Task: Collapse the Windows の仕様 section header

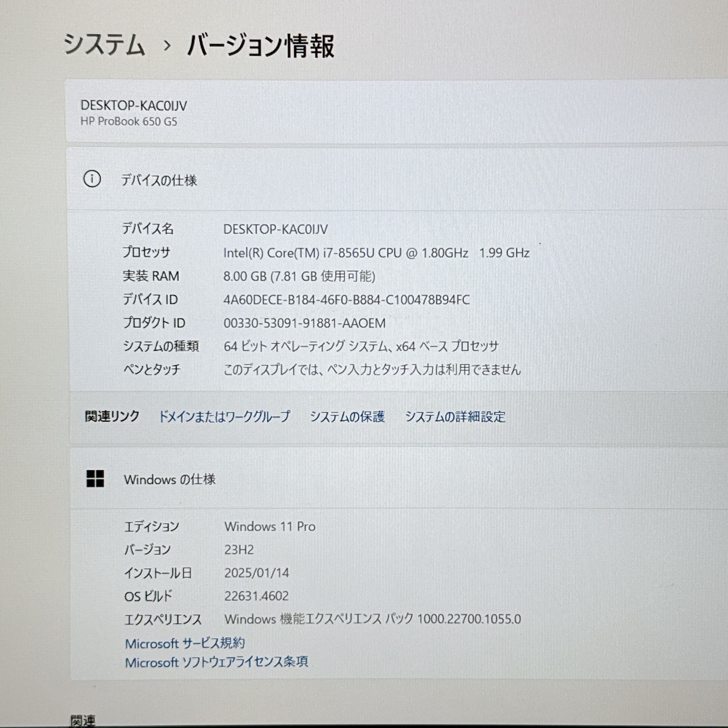Action: [170, 479]
